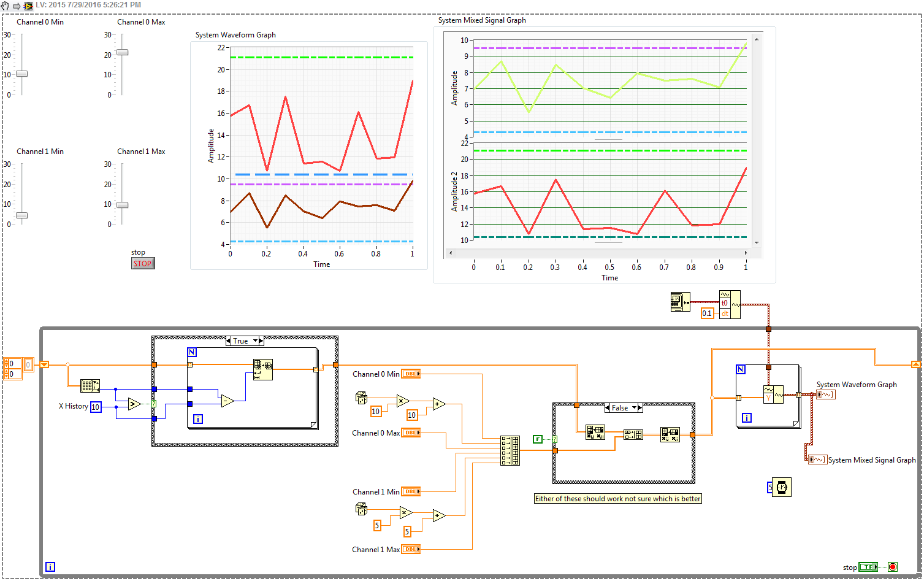Click the scroll right arrow on Mixed Signal Graph
The image size is (924, 581).
click(x=746, y=253)
